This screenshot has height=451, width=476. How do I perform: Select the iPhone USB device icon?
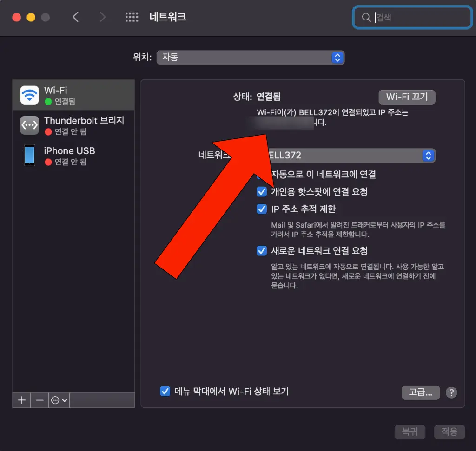[x=29, y=155]
